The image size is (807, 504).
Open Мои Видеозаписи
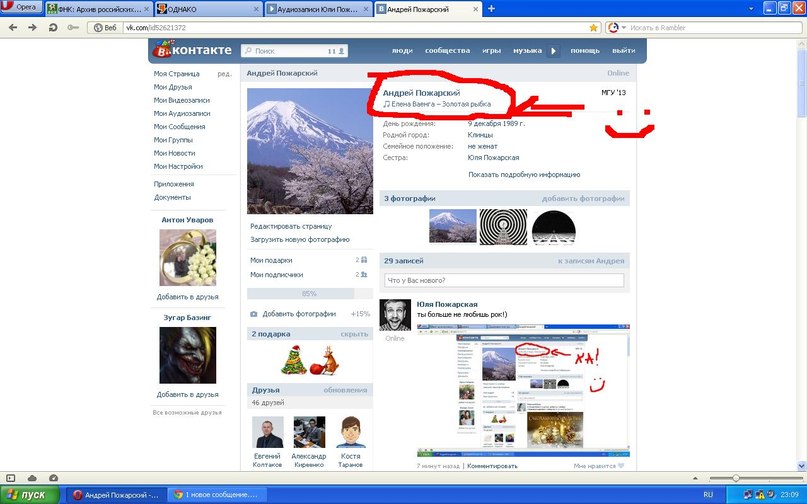(182, 100)
